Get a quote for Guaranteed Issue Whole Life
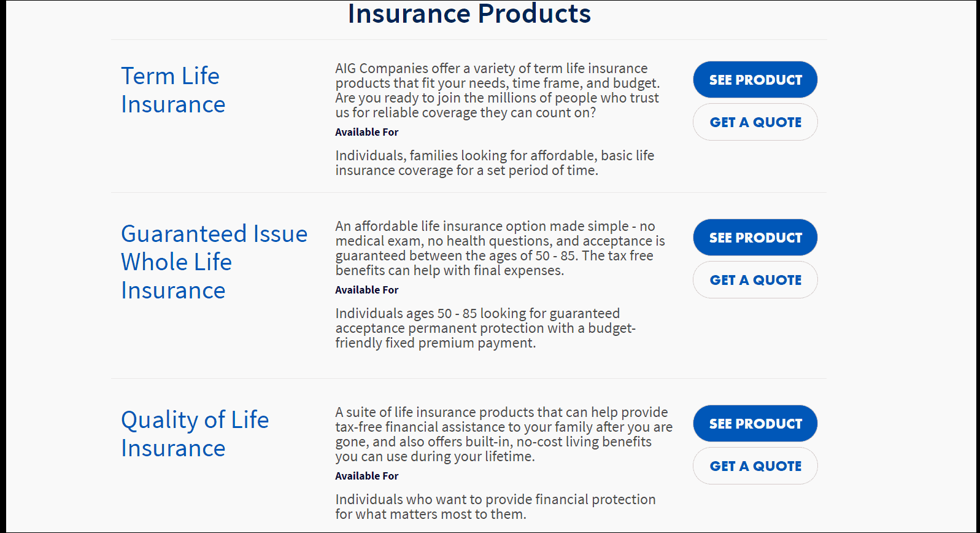The height and width of the screenshot is (533, 980). (755, 280)
